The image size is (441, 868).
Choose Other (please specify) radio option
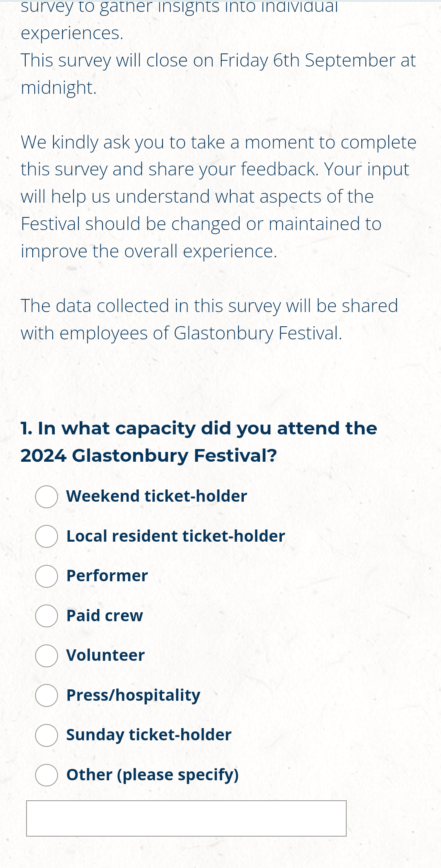(x=47, y=775)
